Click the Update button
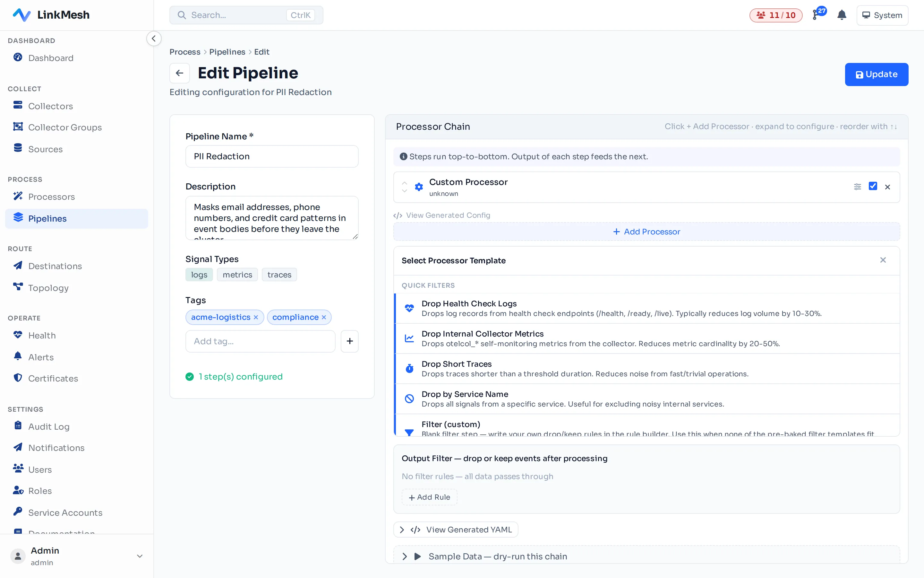Screen dimensions: 924x578 point(876,74)
